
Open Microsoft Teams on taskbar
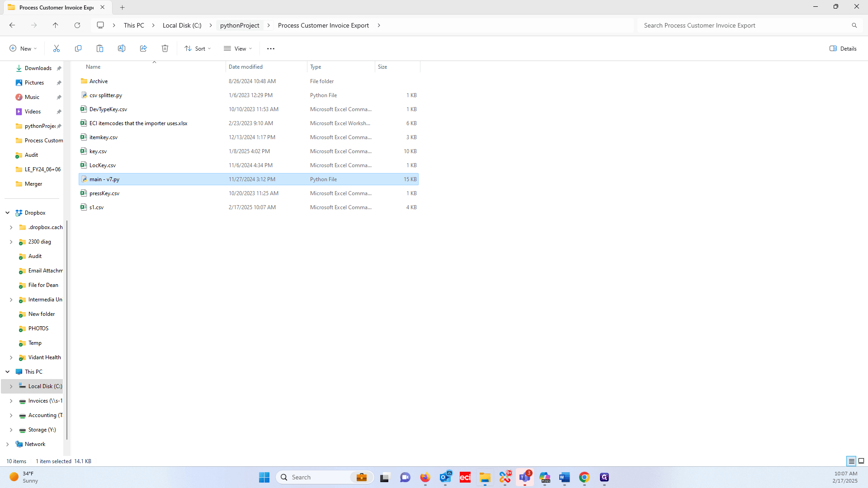tap(525, 477)
